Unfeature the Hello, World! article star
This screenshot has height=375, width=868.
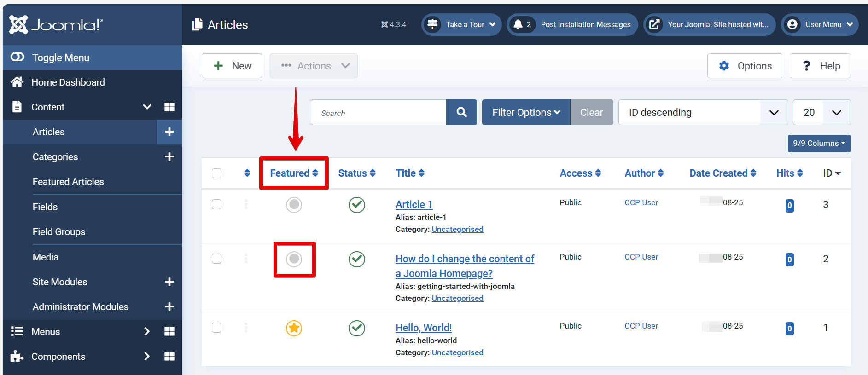tap(294, 328)
